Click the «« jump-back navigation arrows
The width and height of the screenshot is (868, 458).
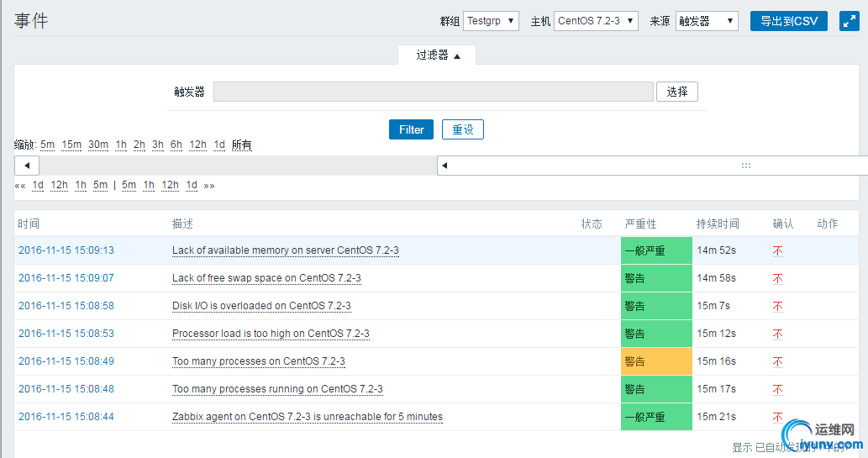(x=20, y=186)
